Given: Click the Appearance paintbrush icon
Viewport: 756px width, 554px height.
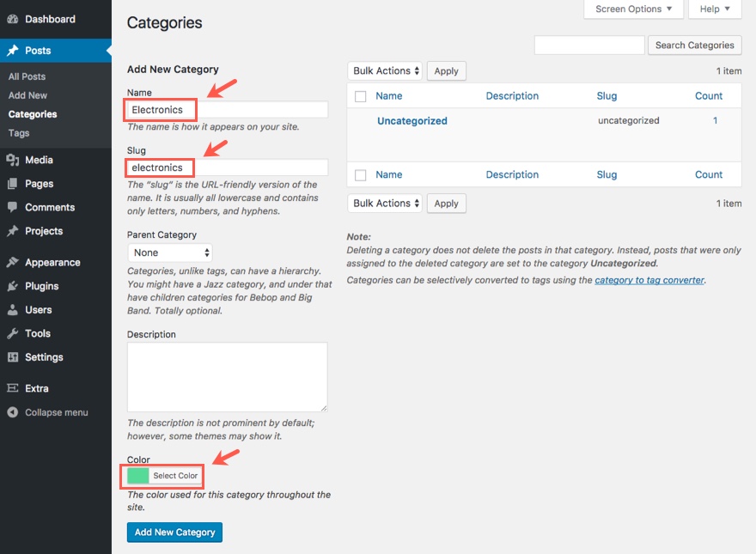Looking at the screenshot, I should [13, 263].
